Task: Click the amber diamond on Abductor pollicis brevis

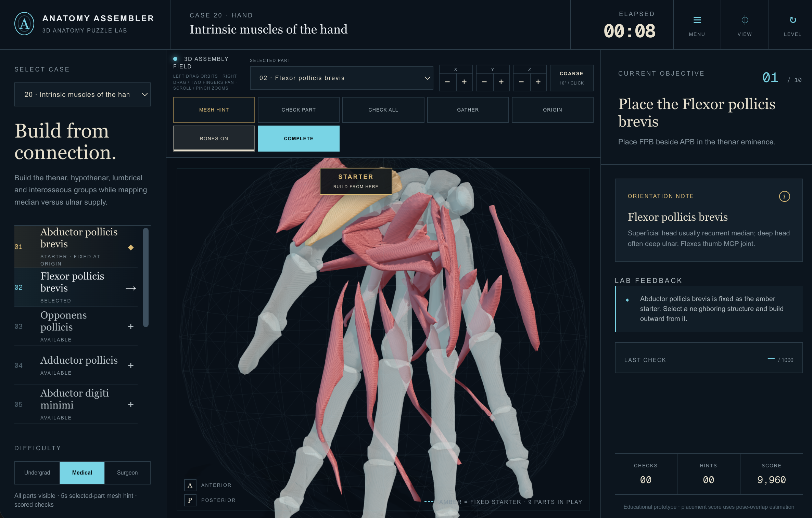Action: [x=131, y=247]
